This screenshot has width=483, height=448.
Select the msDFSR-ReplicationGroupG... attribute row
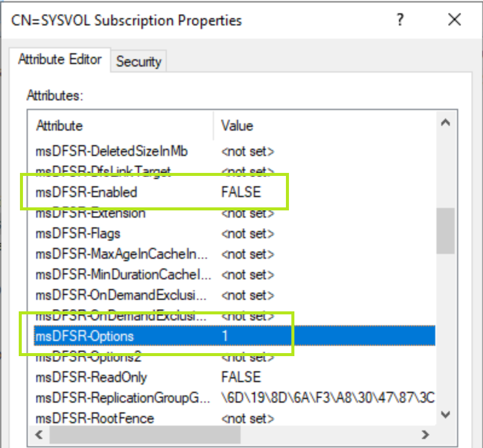(x=121, y=398)
